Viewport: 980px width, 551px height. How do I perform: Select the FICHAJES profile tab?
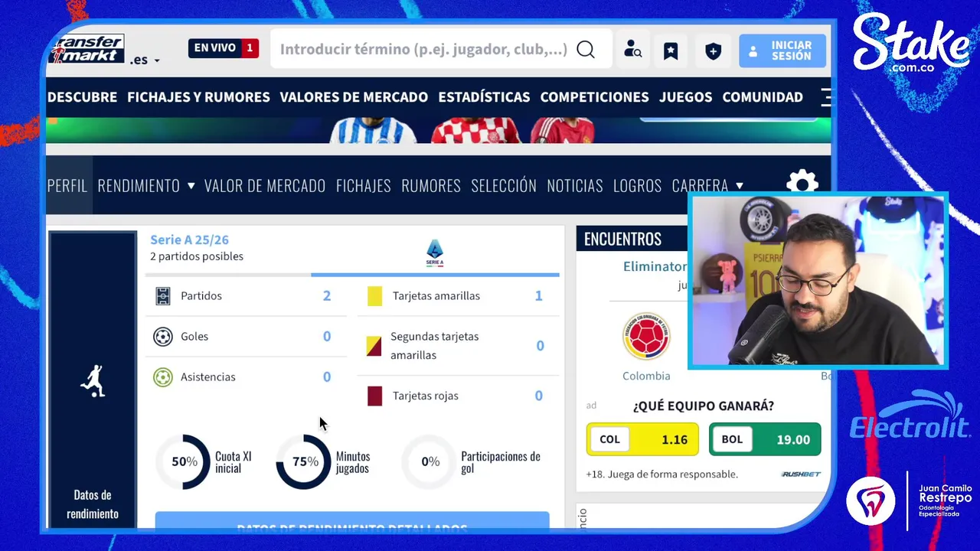(x=364, y=185)
